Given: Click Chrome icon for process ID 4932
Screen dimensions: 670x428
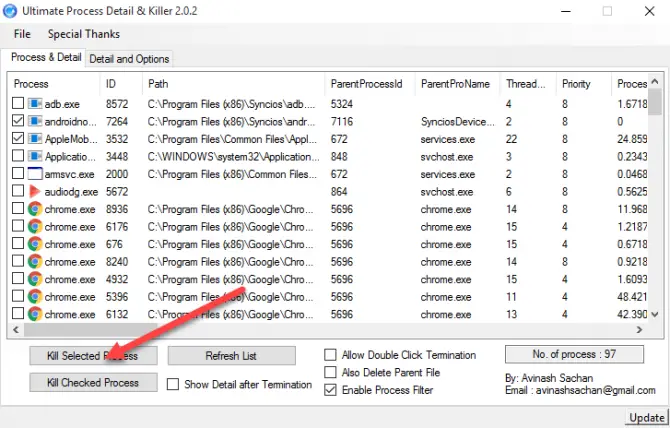Looking at the screenshot, I should 35,279.
